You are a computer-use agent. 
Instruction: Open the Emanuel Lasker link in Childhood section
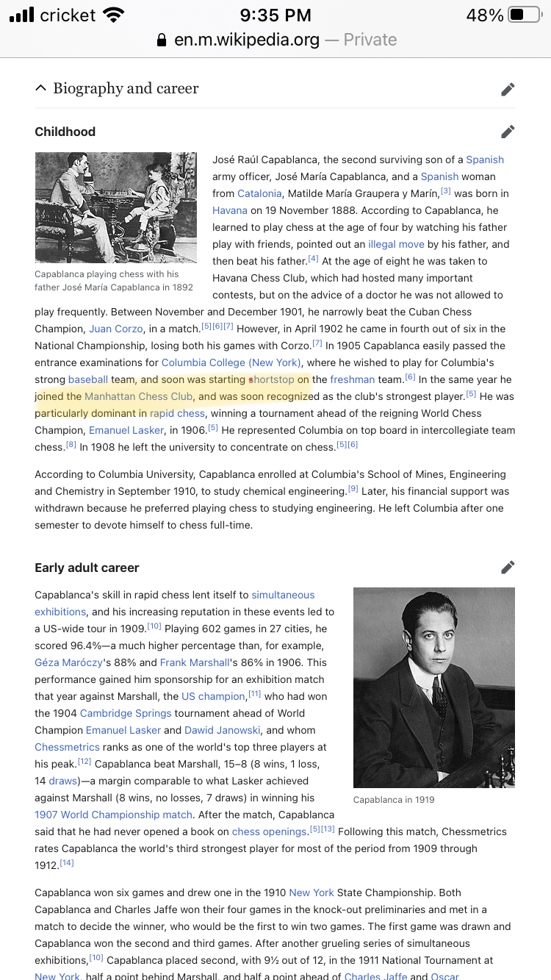126,430
